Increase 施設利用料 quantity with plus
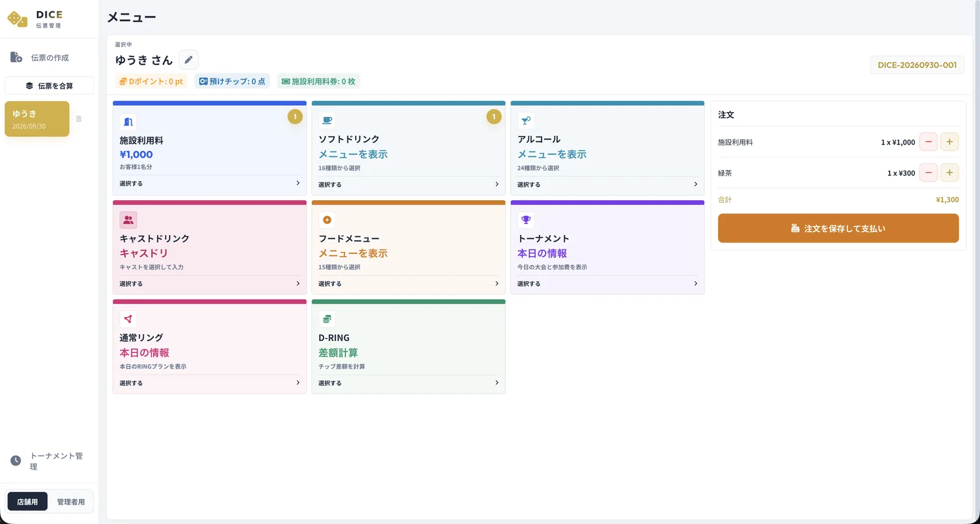The height and width of the screenshot is (524, 980). click(949, 142)
